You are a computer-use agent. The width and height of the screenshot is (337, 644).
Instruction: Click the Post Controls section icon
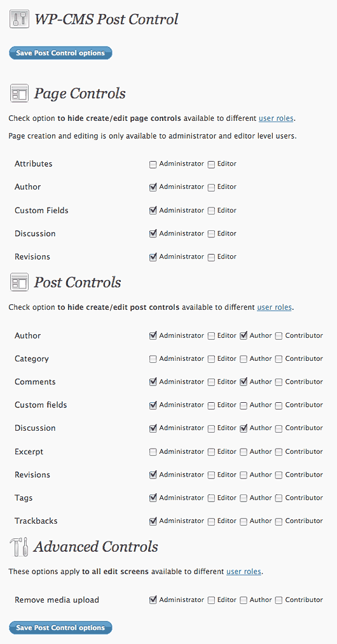click(19, 282)
